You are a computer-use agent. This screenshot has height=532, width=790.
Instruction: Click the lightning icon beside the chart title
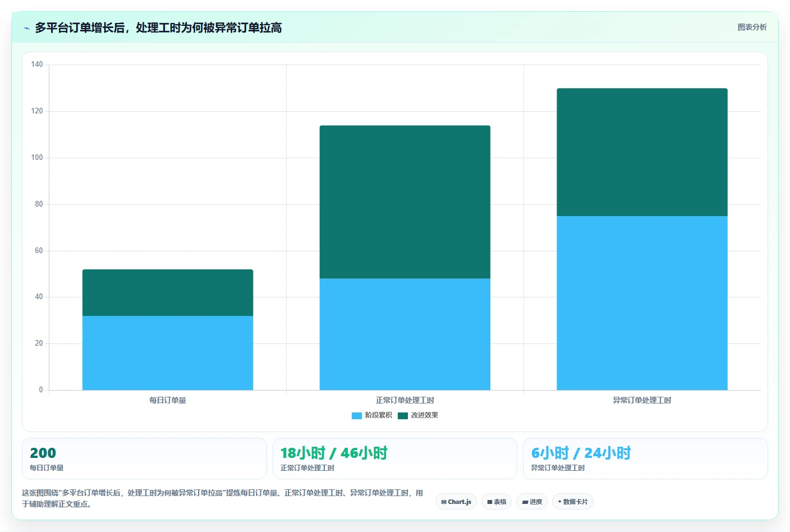click(x=26, y=28)
